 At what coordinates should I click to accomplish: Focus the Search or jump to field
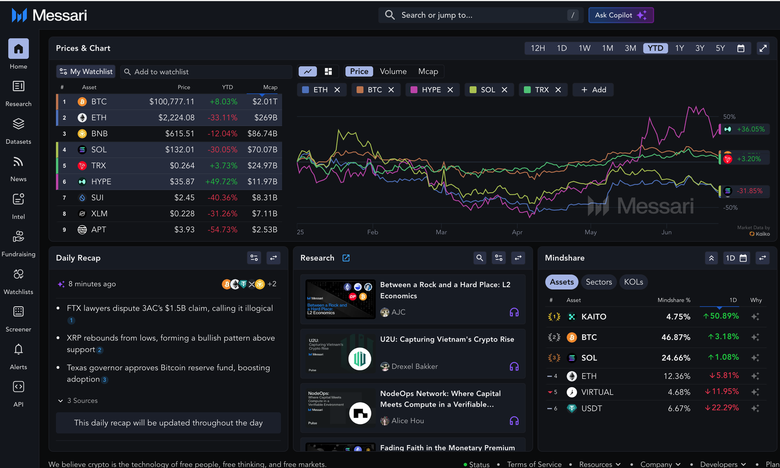(481, 15)
